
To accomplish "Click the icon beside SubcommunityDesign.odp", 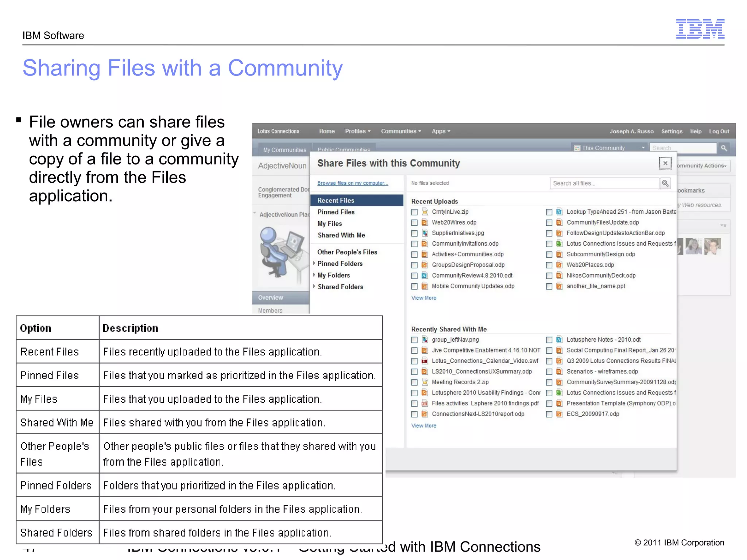I will (559, 254).
